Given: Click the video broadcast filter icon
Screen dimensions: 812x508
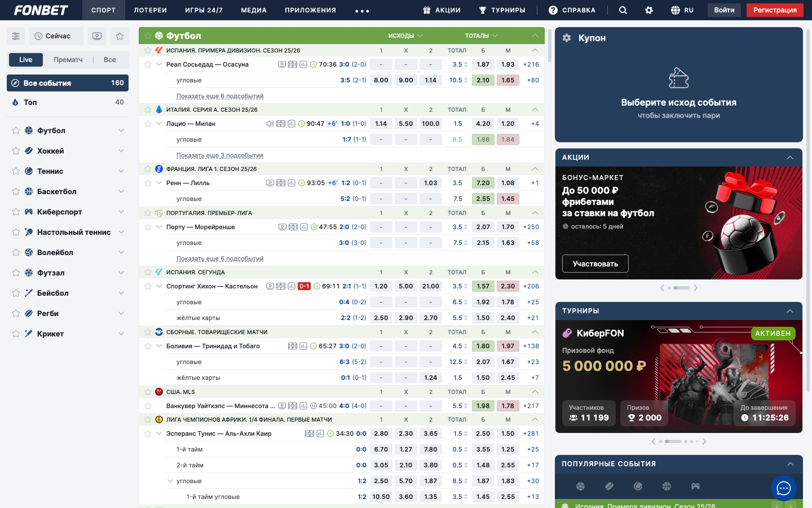Looking at the screenshot, I should click(x=97, y=36).
